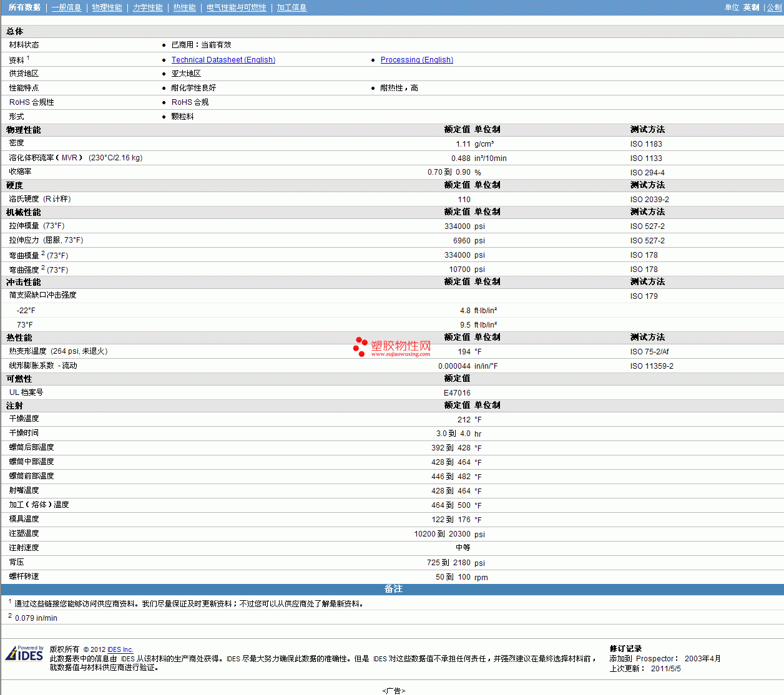Screen dimensions: 784x695
Task: Click the 供货地区 row label
Action: coord(24,74)
